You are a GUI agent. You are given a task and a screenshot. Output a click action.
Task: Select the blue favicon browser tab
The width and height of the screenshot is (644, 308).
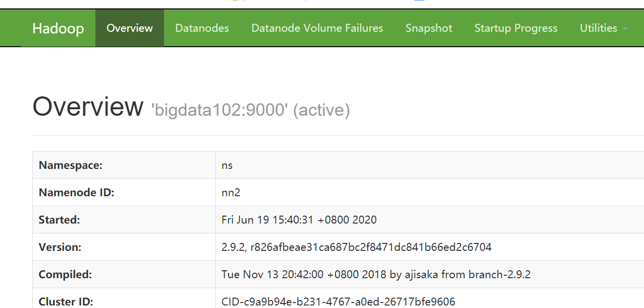click(x=419, y=1)
